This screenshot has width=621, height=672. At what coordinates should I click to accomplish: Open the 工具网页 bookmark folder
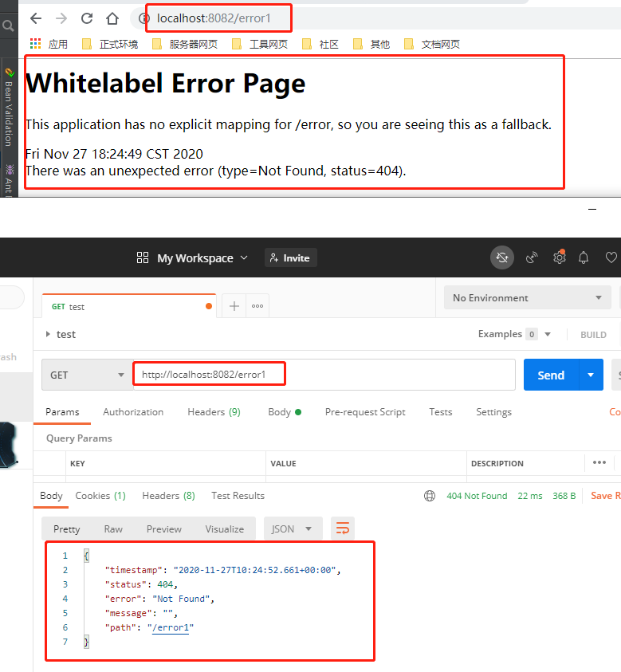pyautogui.click(x=259, y=44)
